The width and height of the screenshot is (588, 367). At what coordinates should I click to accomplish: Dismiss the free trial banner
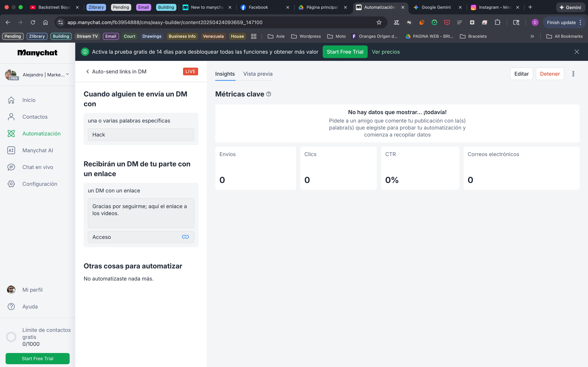coord(576,52)
